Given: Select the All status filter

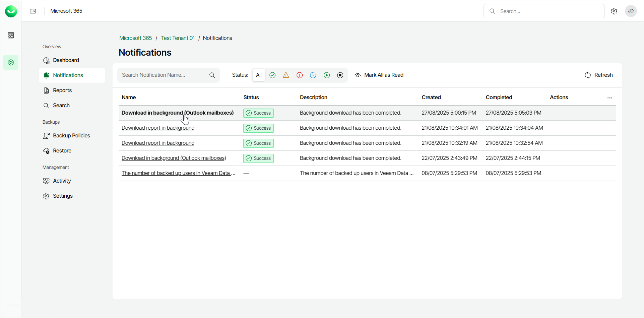Looking at the screenshot, I should (x=259, y=75).
